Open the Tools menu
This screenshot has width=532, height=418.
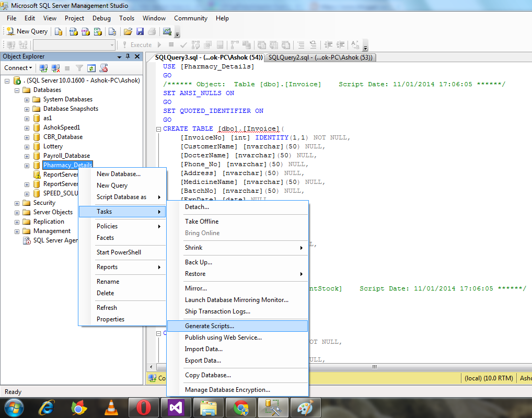tap(126, 18)
